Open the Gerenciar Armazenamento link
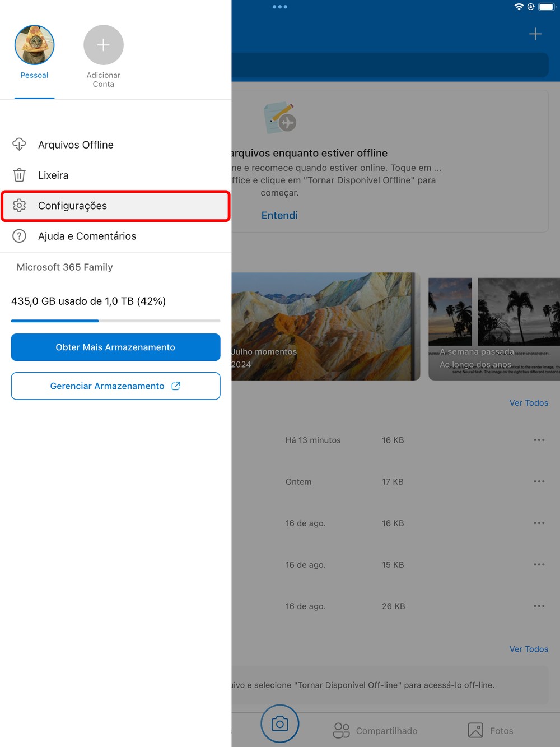 click(x=115, y=386)
